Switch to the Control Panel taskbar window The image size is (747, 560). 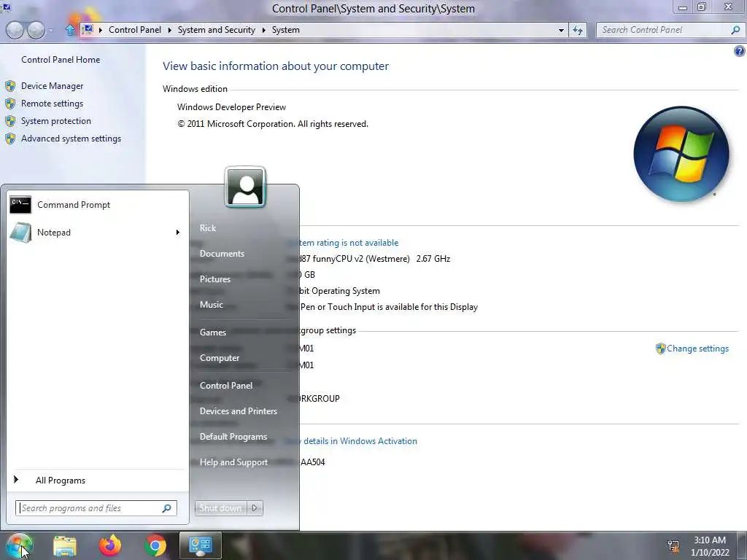click(x=200, y=545)
